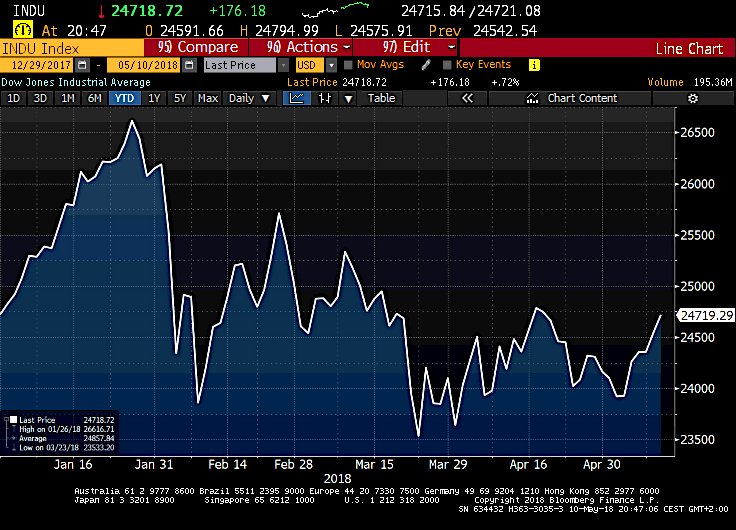736x530 pixels.
Task: Collapse panel with double-left chevron icon
Action: click(468, 98)
